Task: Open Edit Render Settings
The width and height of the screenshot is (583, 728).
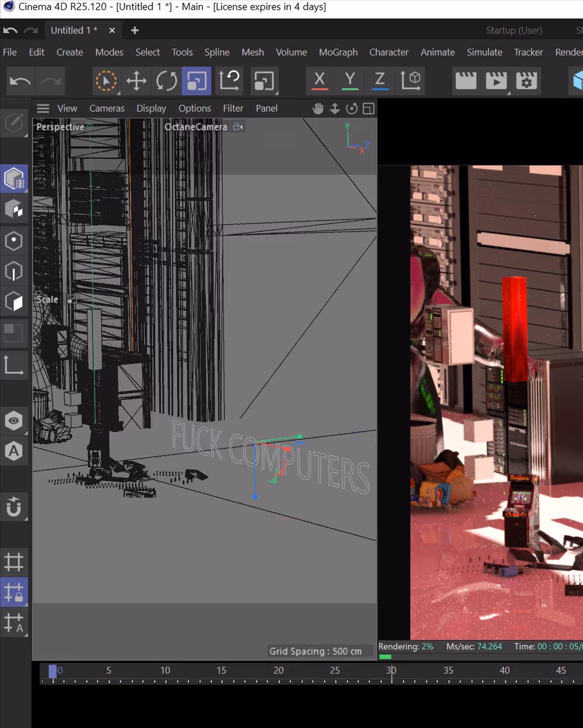Action: (x=526, y=80)
